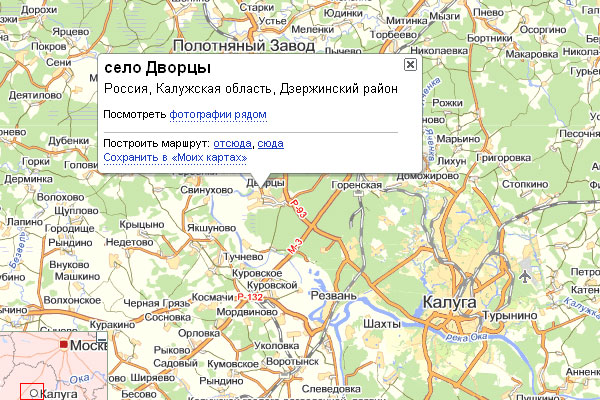The height and width of the screenshot is (400, 600).
Task: Click the Митинка label
Action: [x=406, y=20]
